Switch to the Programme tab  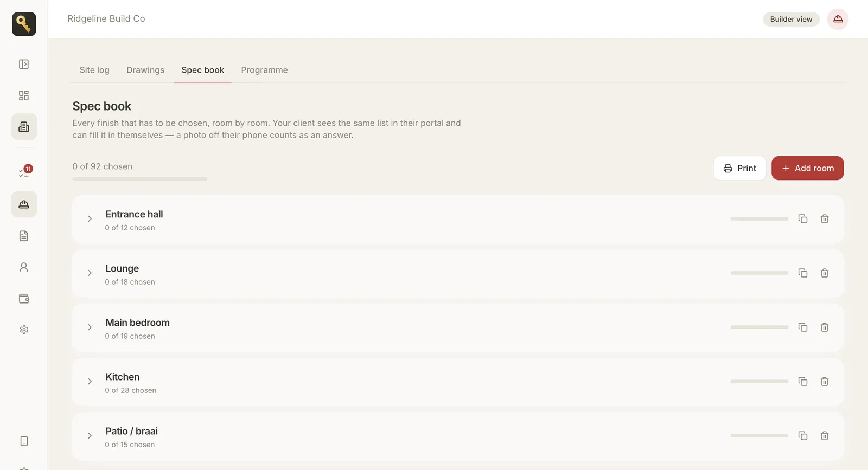265,70
